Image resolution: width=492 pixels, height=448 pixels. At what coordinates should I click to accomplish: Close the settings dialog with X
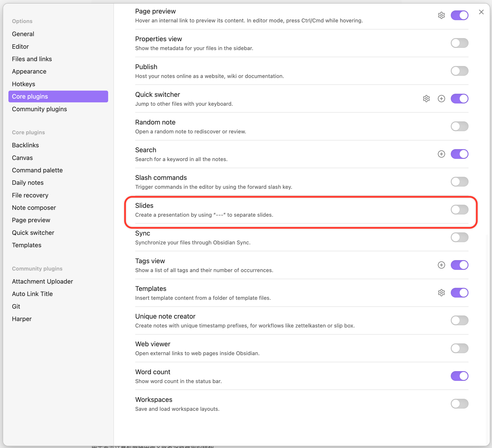pyautogui.click(x=481, y=12)
